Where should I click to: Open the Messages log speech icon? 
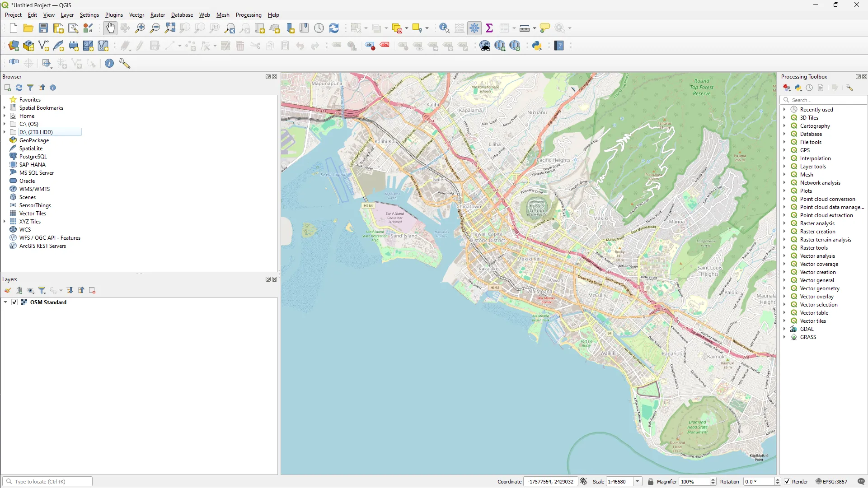(x=861, y=482)
